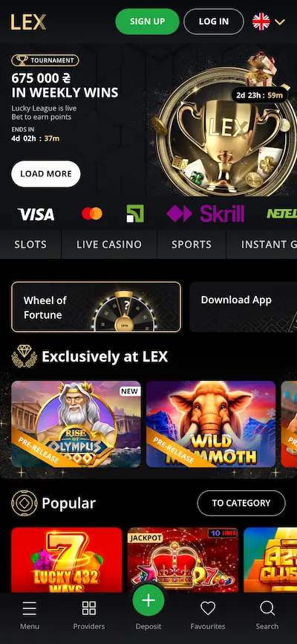Click TO CATEGORY button for Popular
Viewport: 297px width, 644px height.
pyautogui.click(x=241, y=503)
